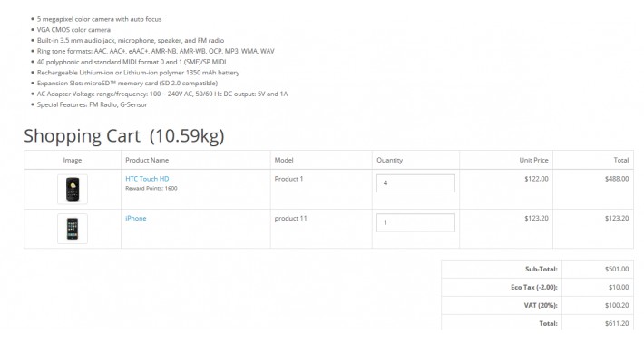Select the Expansion Slot microSD bullet
Image resolution: width=644 pixels, height=345 pixels.
click(x=127, y=83)
